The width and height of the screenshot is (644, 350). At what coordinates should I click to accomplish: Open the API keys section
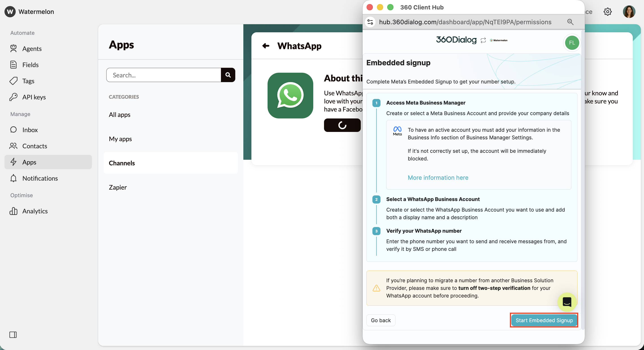[x=34, y=97]
